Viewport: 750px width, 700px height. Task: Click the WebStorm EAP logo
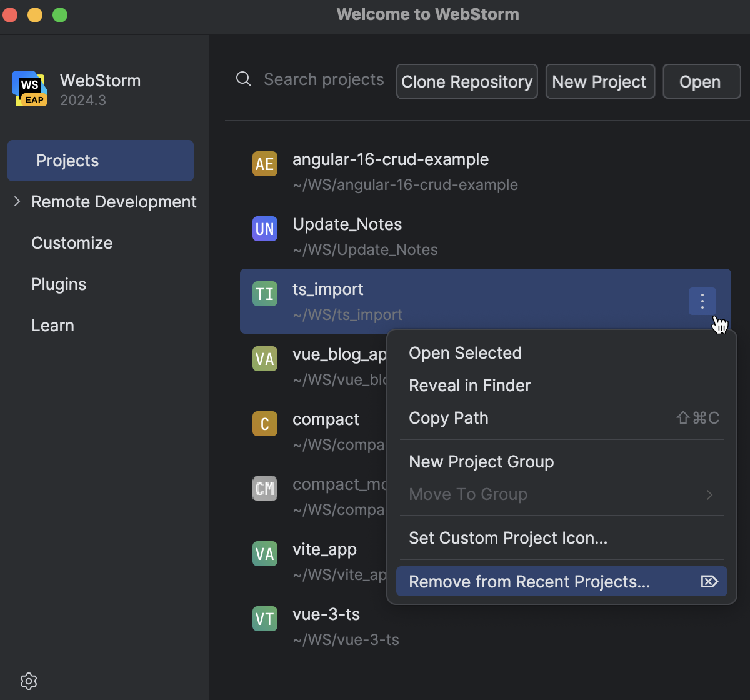[x=29, y=89]
